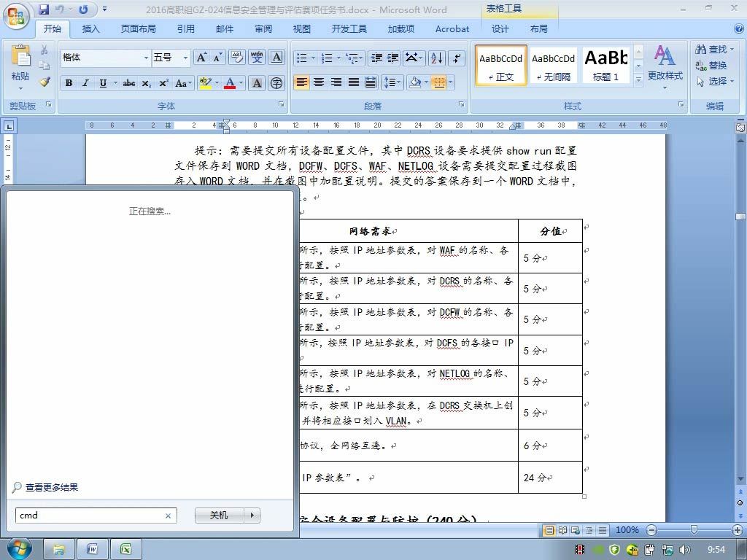The width and height of the screenshot is (747, 560).
Task: Toggle show paragraph marks
Action: [457, 58]
